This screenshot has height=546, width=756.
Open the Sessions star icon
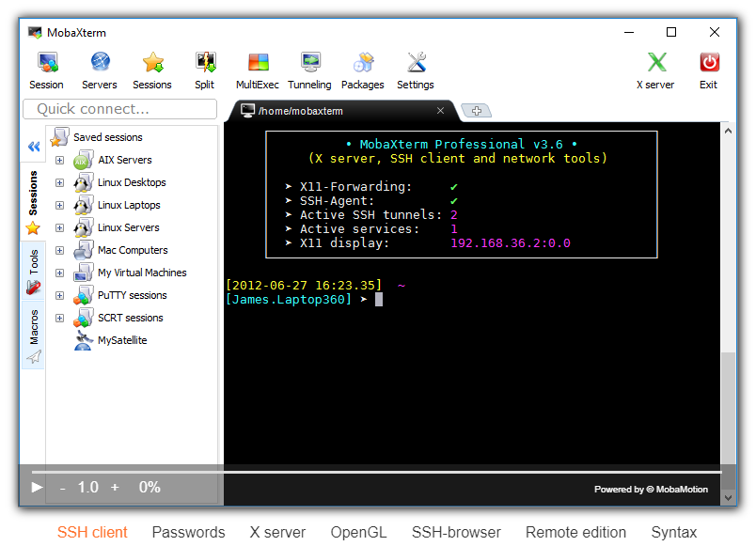click(152, 64)
